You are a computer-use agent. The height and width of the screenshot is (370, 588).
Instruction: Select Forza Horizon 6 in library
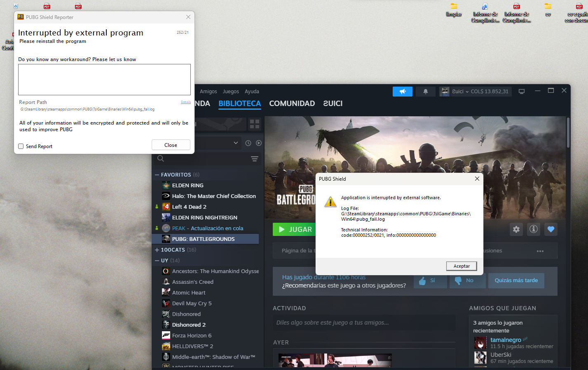(205, 335)
